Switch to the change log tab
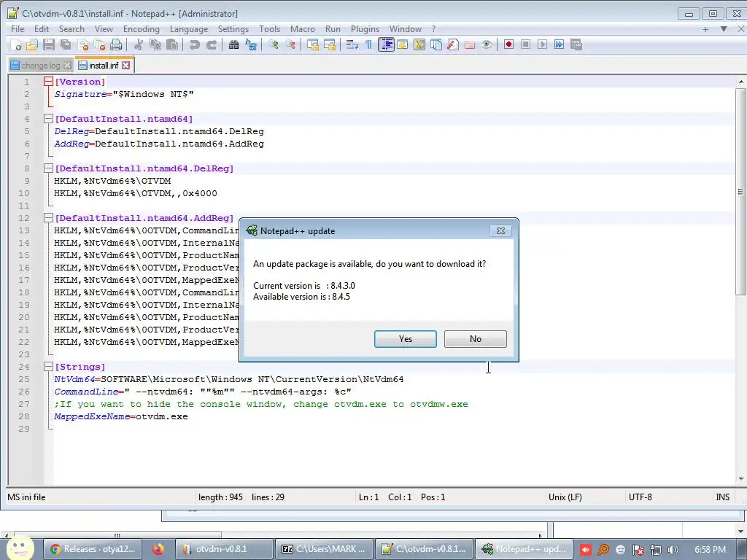 click(x=41, y=66)
